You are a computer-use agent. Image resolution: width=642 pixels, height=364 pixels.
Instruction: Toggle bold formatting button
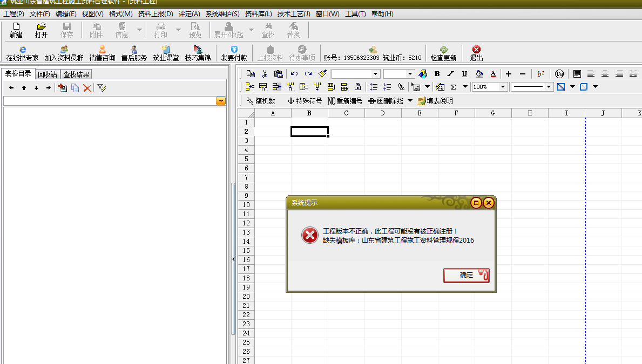point(437,74)
